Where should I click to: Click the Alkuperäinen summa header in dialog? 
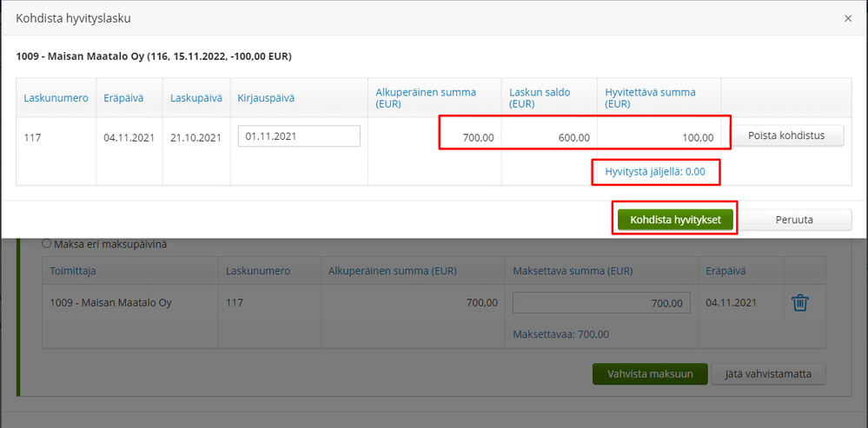tap(426, 97)
